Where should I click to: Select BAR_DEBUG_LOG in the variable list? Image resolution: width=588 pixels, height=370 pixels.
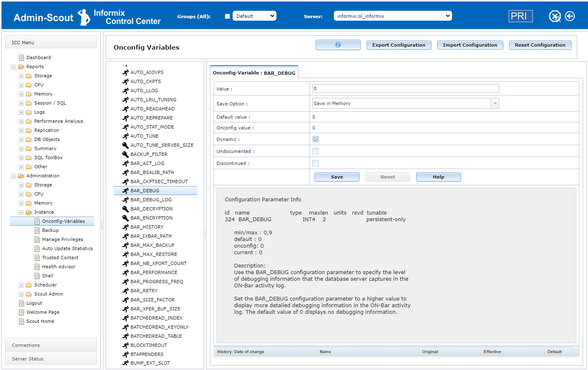click(151, 200)
